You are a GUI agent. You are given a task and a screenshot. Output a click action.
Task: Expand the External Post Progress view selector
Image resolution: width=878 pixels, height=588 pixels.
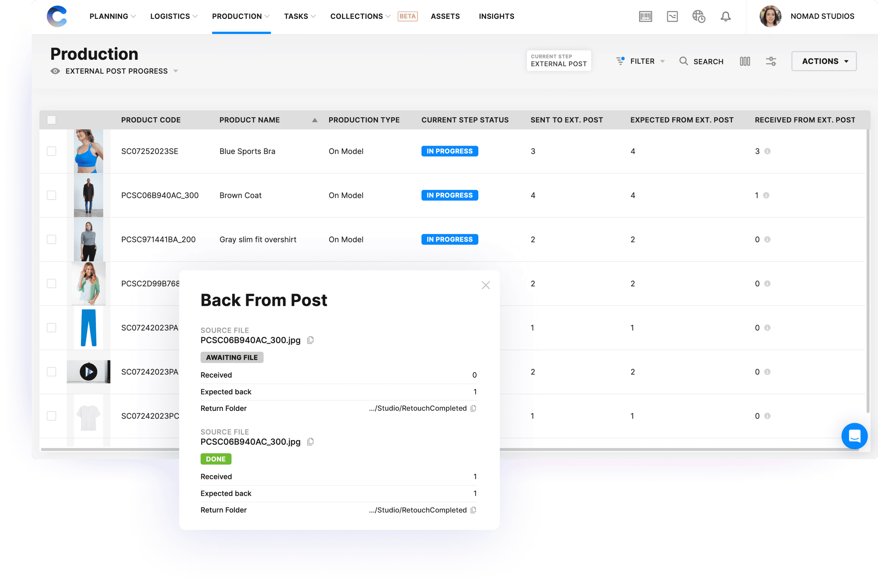pyautogui.click(x=176, y=71)
